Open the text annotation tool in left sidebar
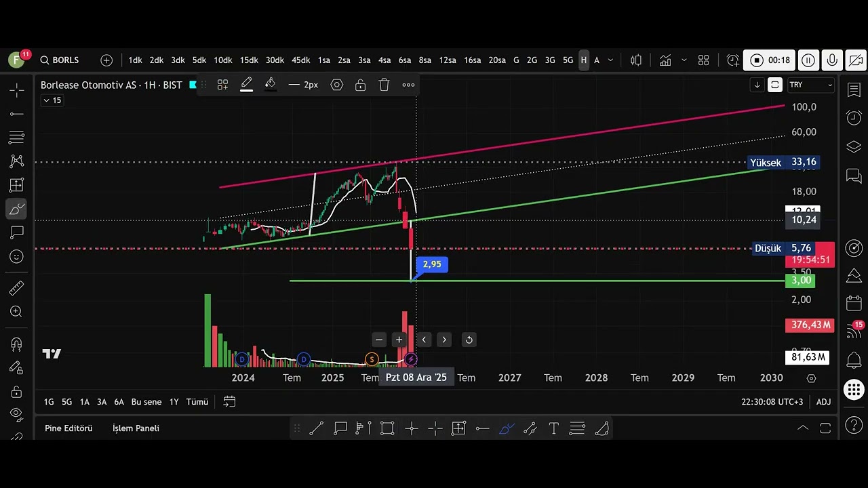 [16, 232]
